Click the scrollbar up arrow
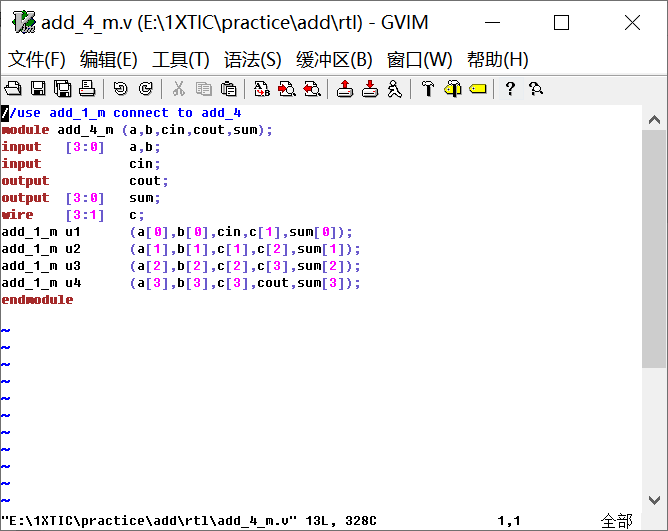Viewport: 668px width, 531px height. click(x=654, y=120)
